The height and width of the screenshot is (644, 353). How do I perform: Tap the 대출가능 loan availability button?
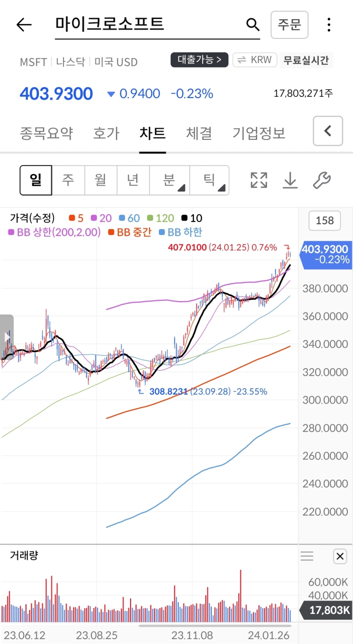[199, 60]
